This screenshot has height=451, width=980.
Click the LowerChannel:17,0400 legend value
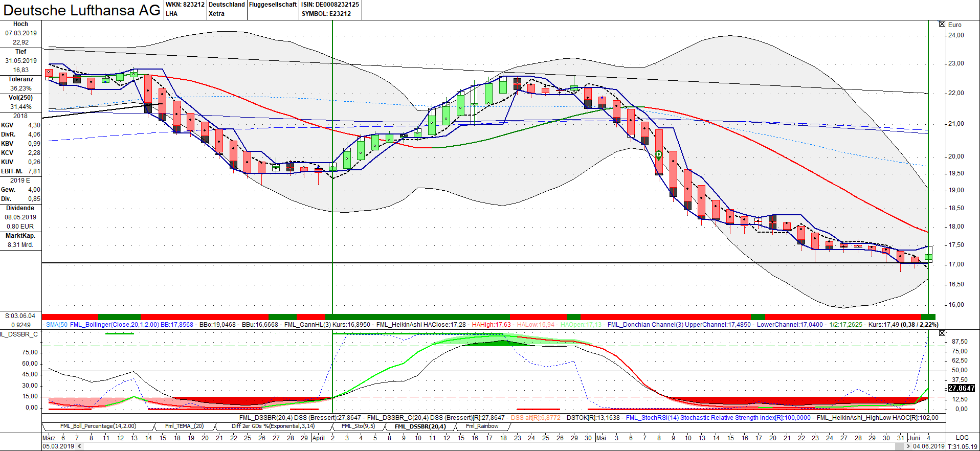tap(790, 324)
